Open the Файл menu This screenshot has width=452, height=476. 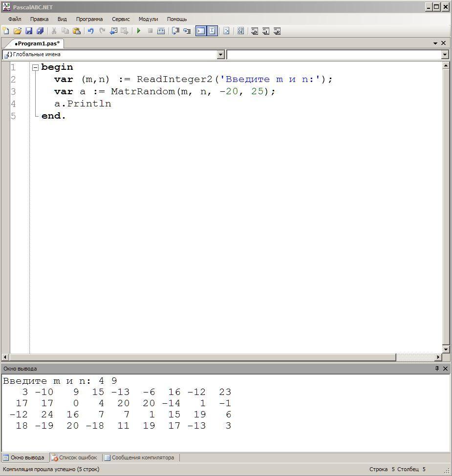(15, 19)
